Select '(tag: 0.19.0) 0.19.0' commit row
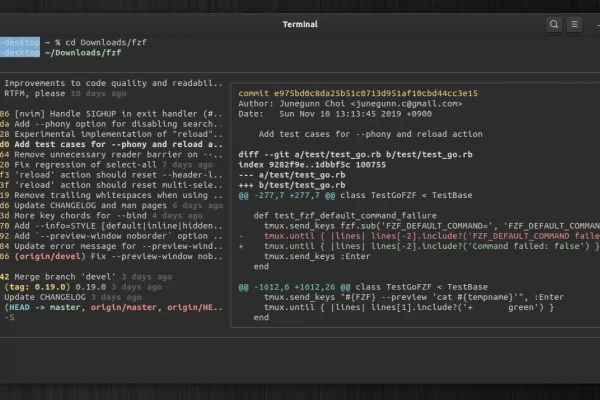This screenshot has width=600, height=400. tap(83, 287)
